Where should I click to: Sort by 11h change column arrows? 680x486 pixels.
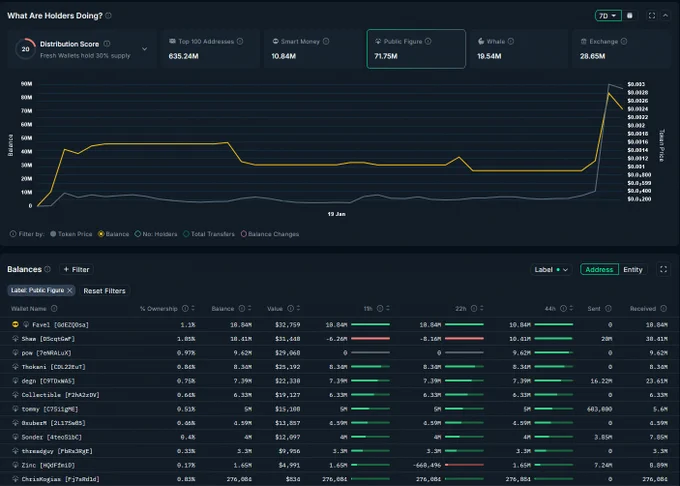pyautogui.click(x=388, y=308)
